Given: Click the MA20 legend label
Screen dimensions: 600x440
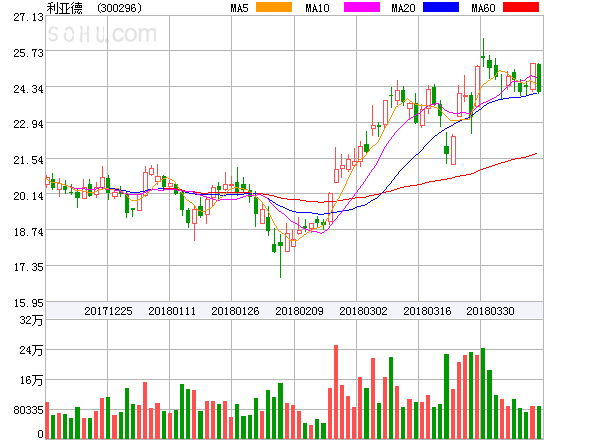Looking at the screenshot, I should (x=403, y=8).
